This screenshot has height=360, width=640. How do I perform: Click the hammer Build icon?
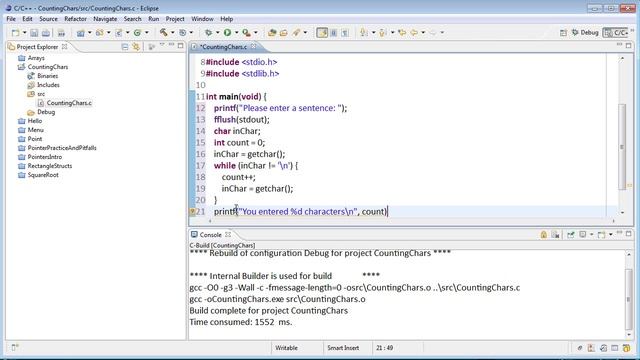(x=164, y=32)
